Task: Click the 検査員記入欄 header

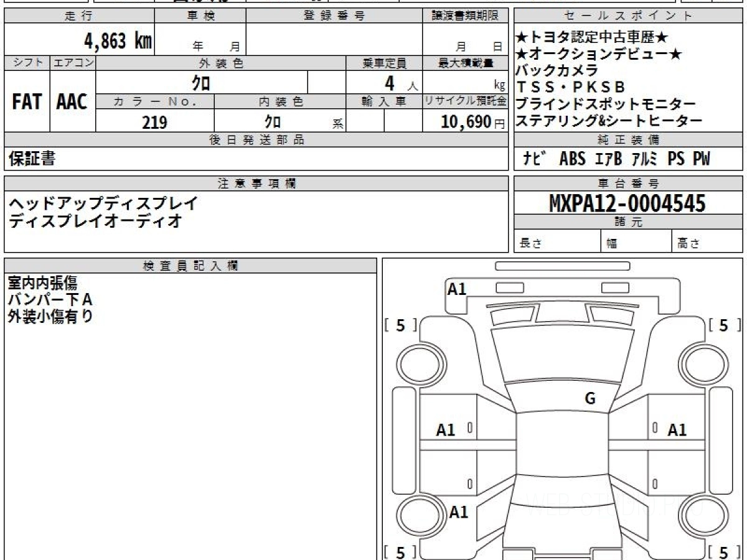Action: (x=190, y=266)
